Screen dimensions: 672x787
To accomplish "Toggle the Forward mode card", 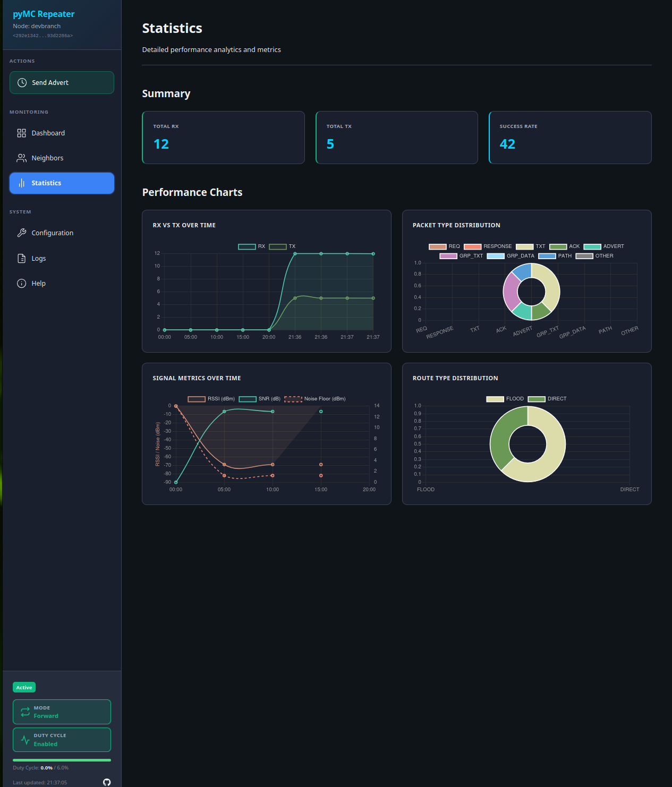I will [62, 712].
